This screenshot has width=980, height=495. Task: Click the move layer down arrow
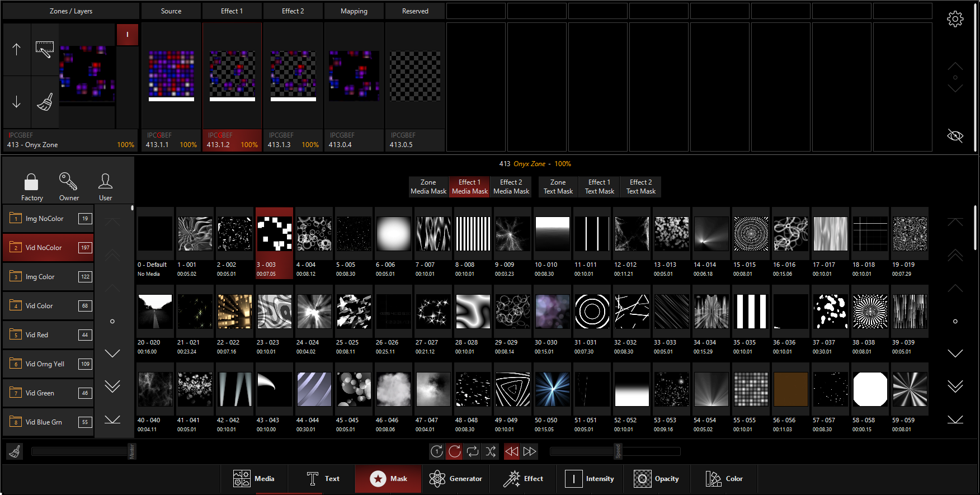[17, 102]
